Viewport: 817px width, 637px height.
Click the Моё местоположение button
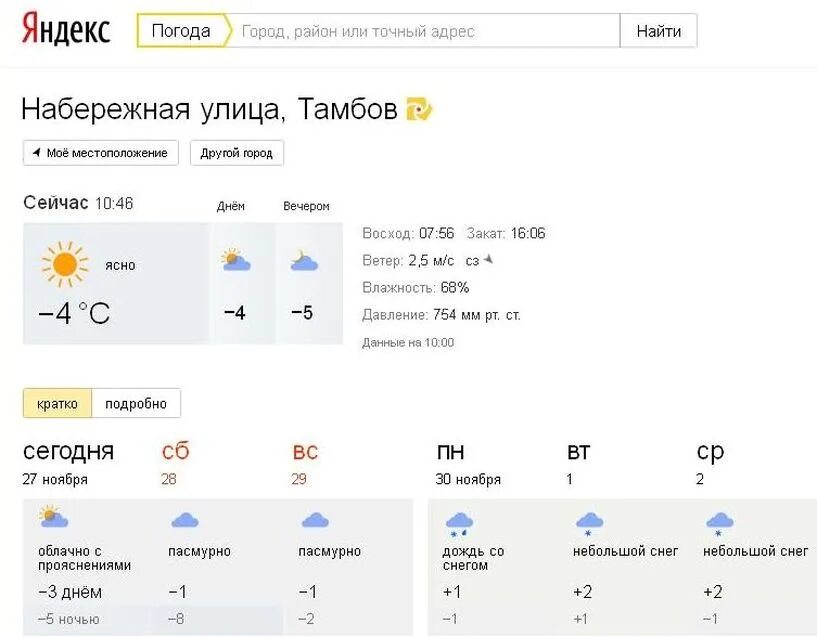click(100, 153)
